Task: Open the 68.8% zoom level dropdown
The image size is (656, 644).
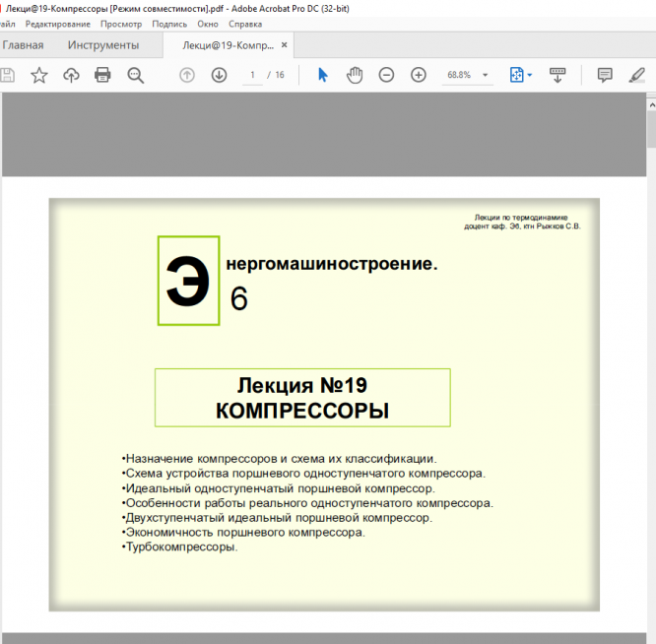Action: [x=468, y=75]
